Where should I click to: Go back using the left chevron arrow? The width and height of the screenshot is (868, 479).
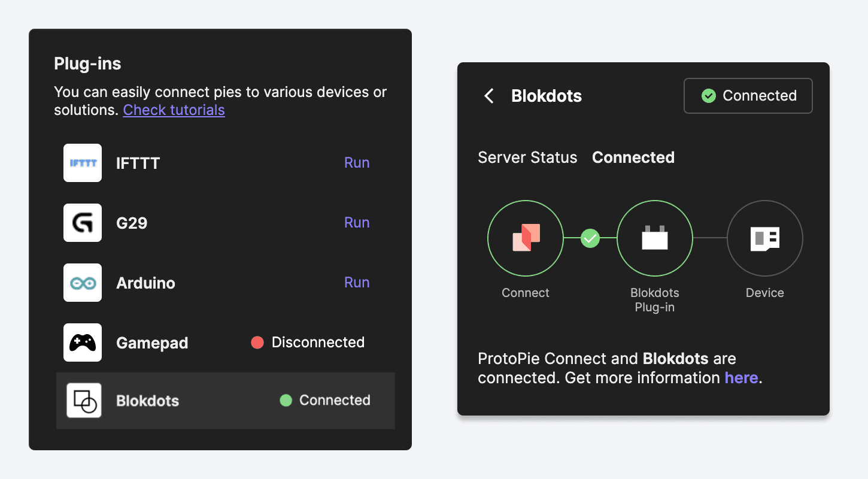[x=488, y=96]
